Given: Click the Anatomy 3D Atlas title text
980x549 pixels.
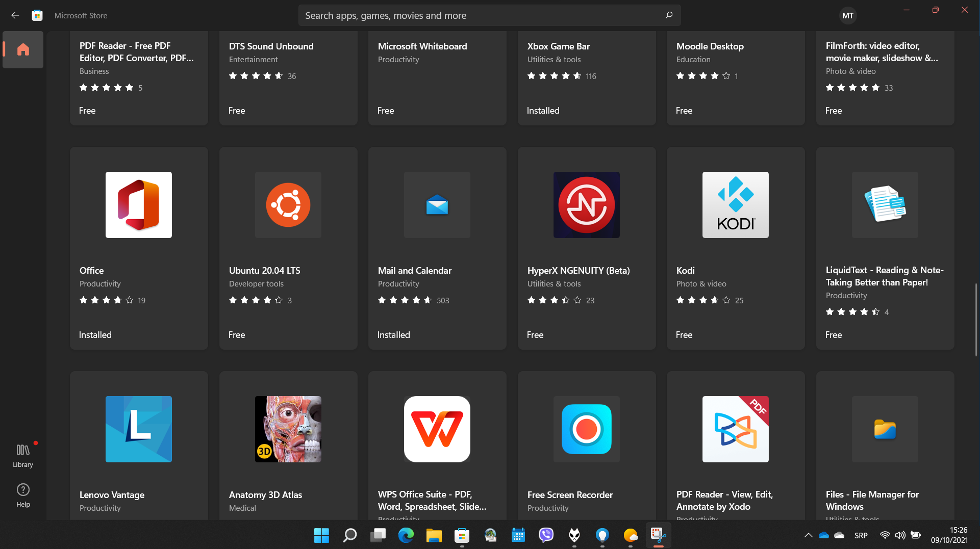Looking at the screenshot, I should point(266,495).
